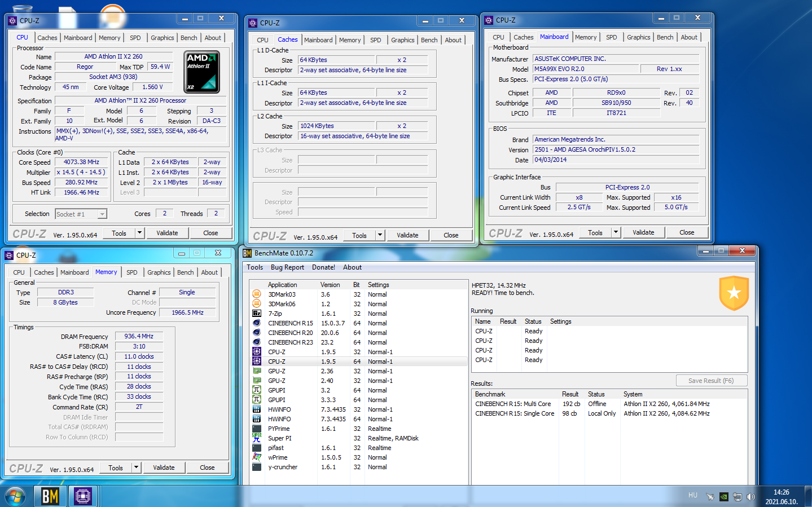Click the GPUPI 3.3.3 icon
Screen dimensions: 812x507
(257, 400)
